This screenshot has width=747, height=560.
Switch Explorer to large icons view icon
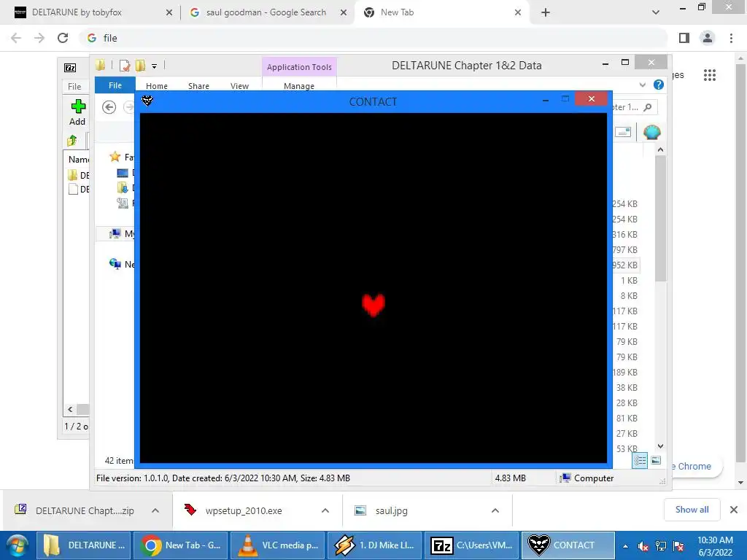(x=656, y=460)
